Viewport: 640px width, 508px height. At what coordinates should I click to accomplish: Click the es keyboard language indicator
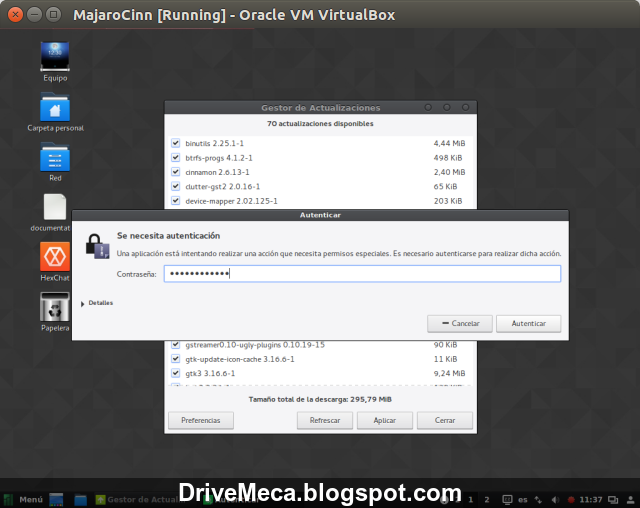coord(523,499)
